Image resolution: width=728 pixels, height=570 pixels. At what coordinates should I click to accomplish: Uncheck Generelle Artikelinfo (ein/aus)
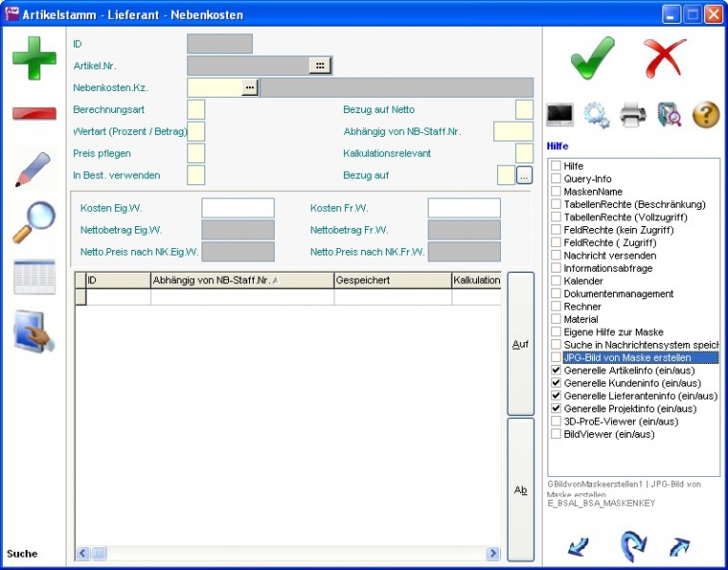pyautogui.click(x=556, y=370)
